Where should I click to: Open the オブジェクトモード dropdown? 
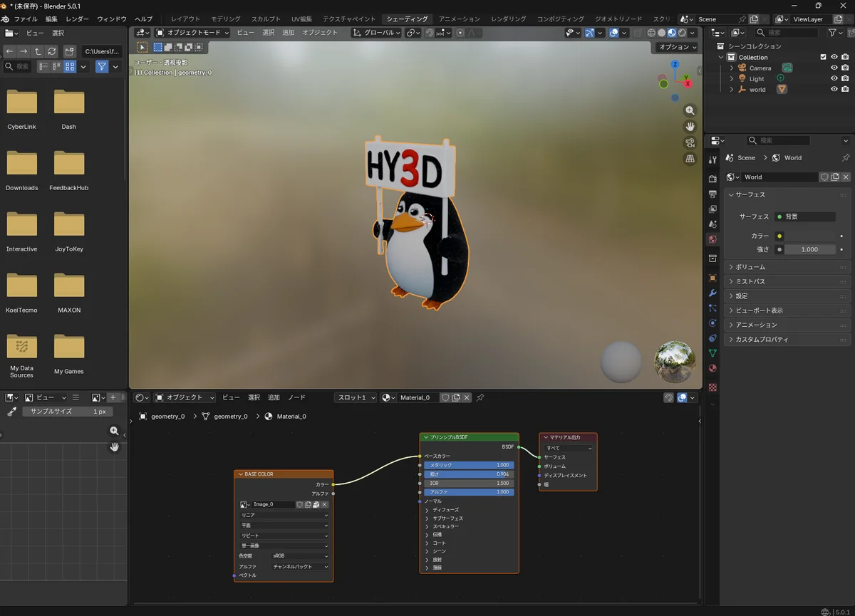[192, 33]
